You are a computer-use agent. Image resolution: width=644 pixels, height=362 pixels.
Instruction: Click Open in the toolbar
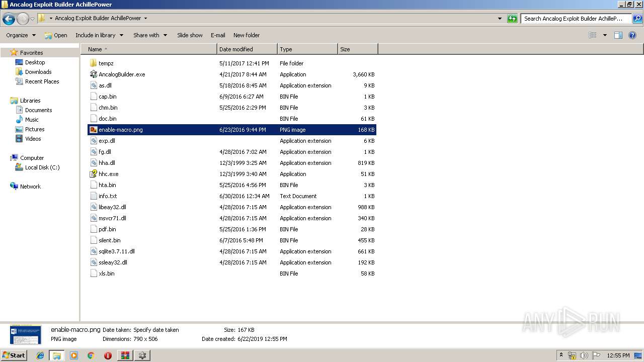[x=55, y=35]
